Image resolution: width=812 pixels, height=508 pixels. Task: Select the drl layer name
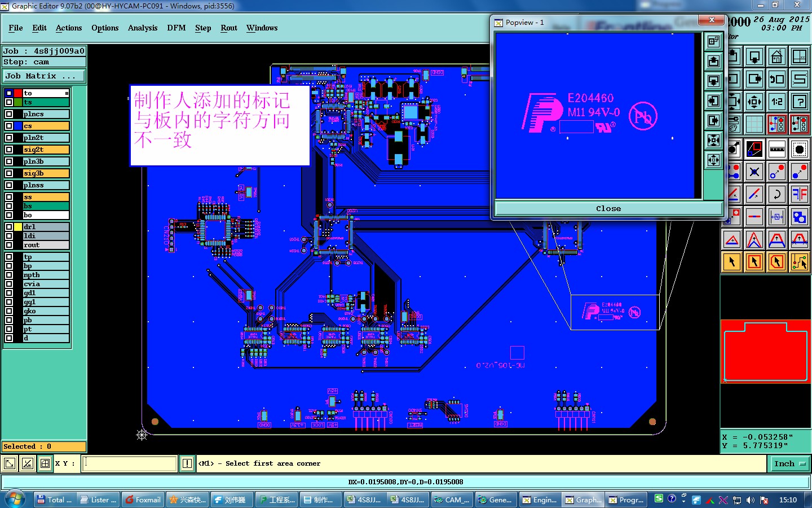coord(46,227)
